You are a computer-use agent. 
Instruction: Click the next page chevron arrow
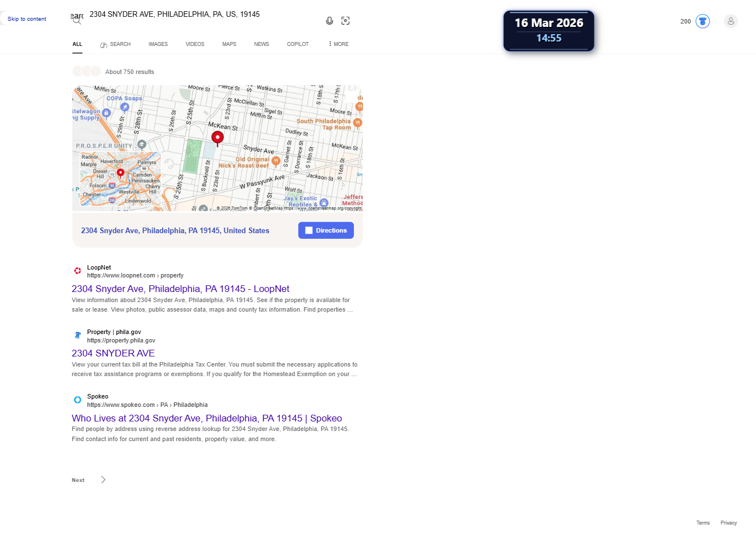pos(103,480)
